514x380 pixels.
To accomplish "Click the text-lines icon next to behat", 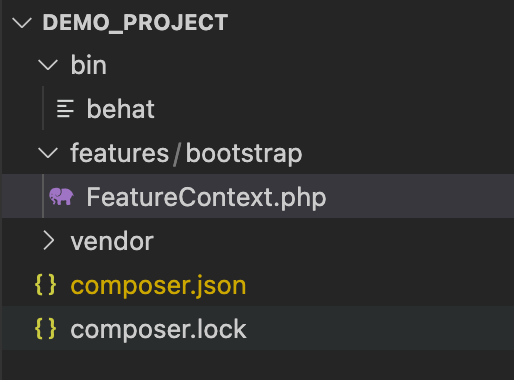I will 65,109.
